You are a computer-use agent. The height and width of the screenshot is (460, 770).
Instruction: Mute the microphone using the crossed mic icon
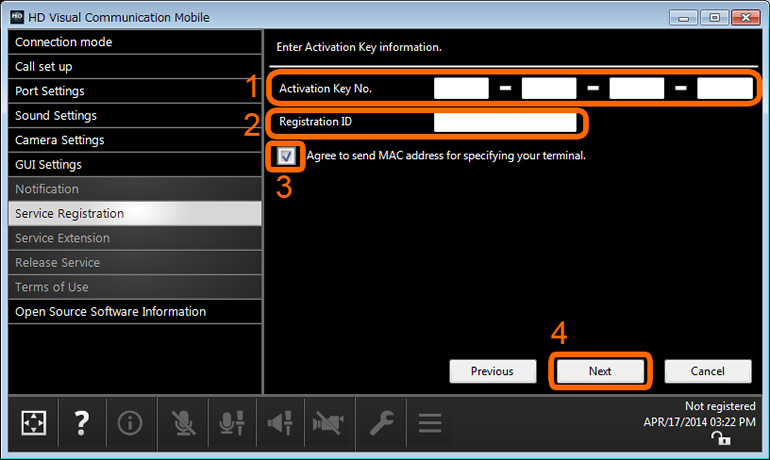[183, 423]
